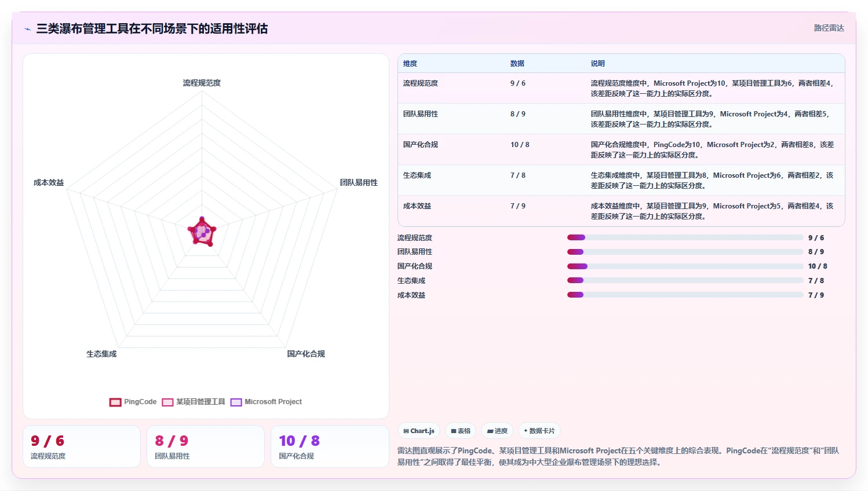Click the 团队易用性 progress bar
868x491 pixels.
pyautogui.click(x=685, y=252)
